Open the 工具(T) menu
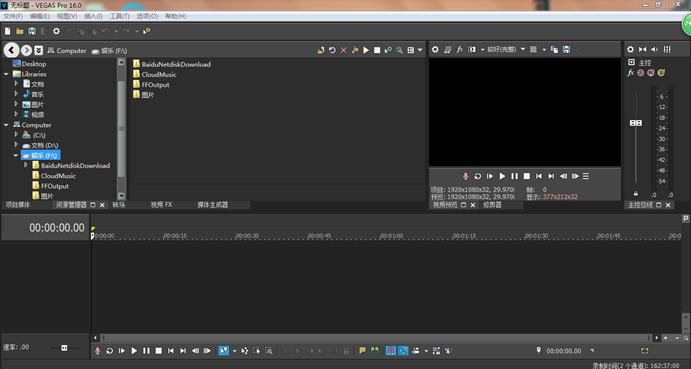Image resolution: width=691 pixels, height=369 pixels. (x=120, y=16)
